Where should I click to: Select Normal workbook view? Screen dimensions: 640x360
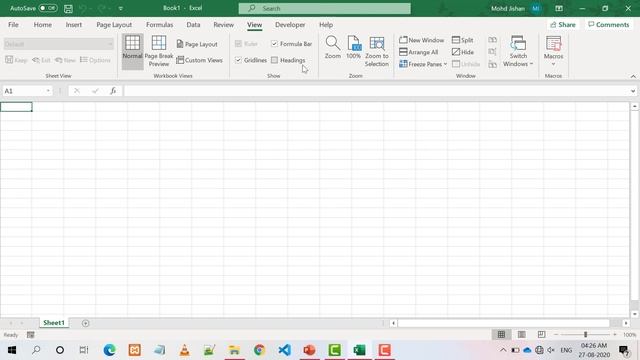tap(132, 51)
